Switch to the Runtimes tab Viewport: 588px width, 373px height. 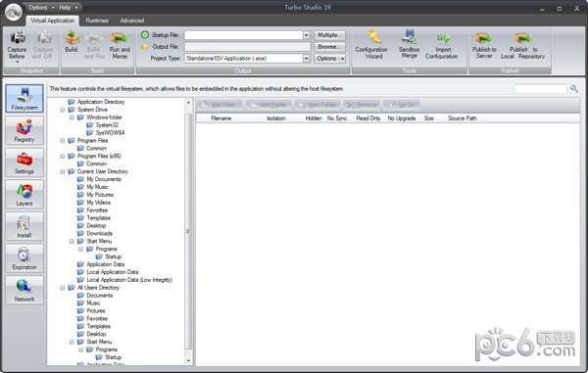pos(97,21)
